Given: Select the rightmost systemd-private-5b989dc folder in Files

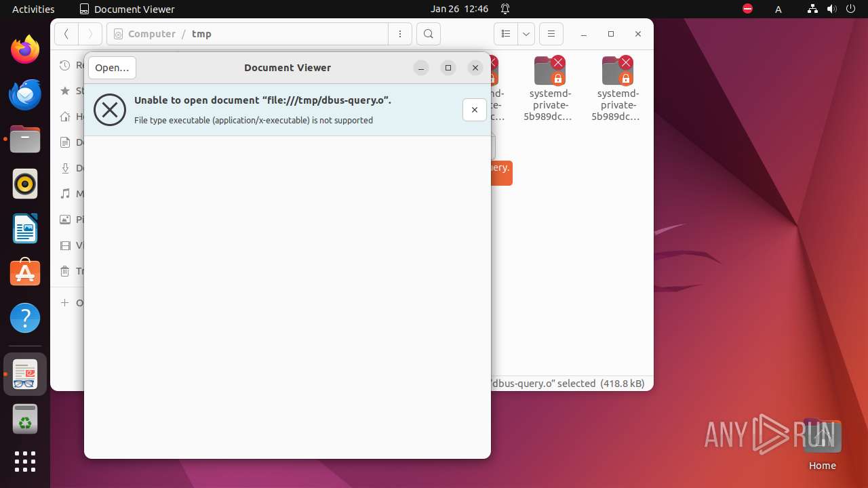Looking at the screenshot, I should click(x=616, y=88).
